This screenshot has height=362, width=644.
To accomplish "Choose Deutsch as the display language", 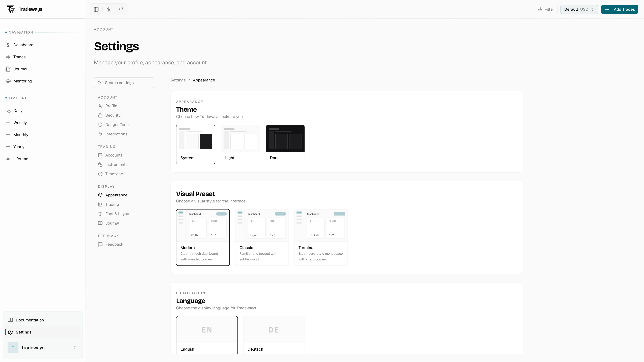I will coord(274,335).
